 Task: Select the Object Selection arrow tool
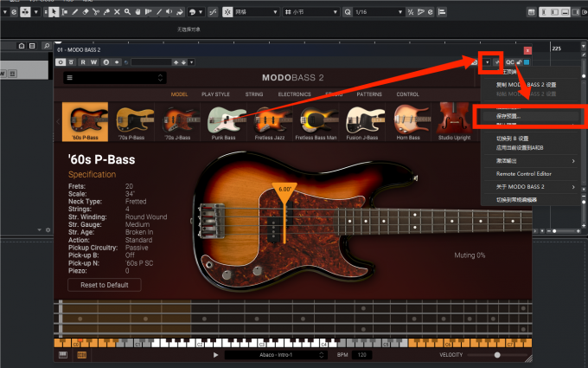click(x=54, y=12)
